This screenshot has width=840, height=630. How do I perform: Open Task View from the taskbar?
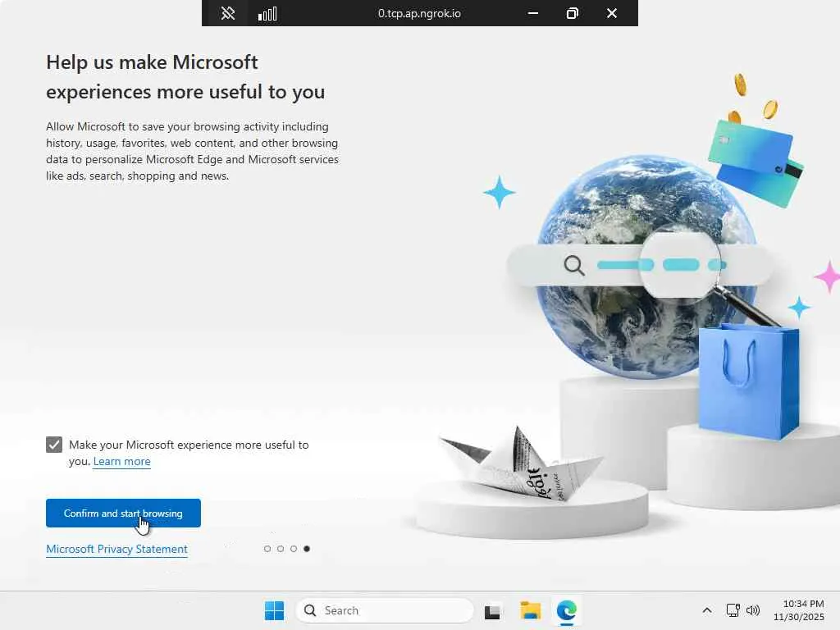(492, 611)
